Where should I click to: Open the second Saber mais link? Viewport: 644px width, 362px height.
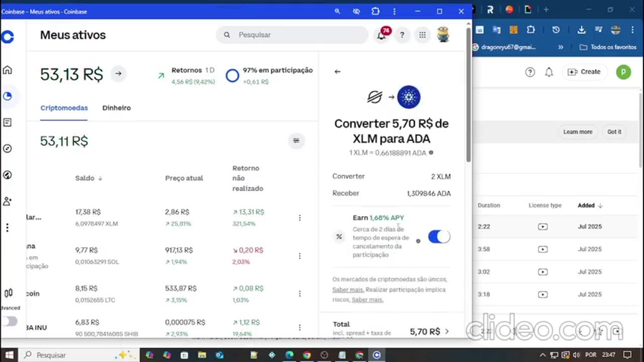(367, 300)
